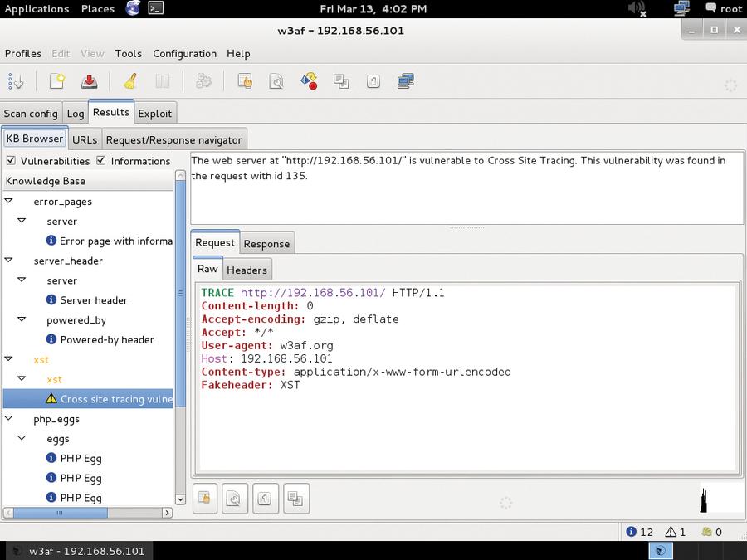Click the broom icon in the toolbar
747x560 pixels.
tap(130, 81)
